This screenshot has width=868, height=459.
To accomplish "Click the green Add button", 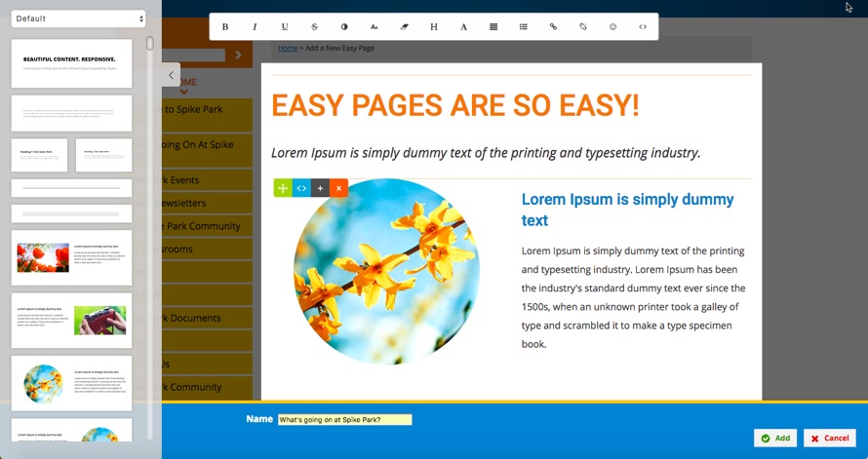I will [775, 439].
